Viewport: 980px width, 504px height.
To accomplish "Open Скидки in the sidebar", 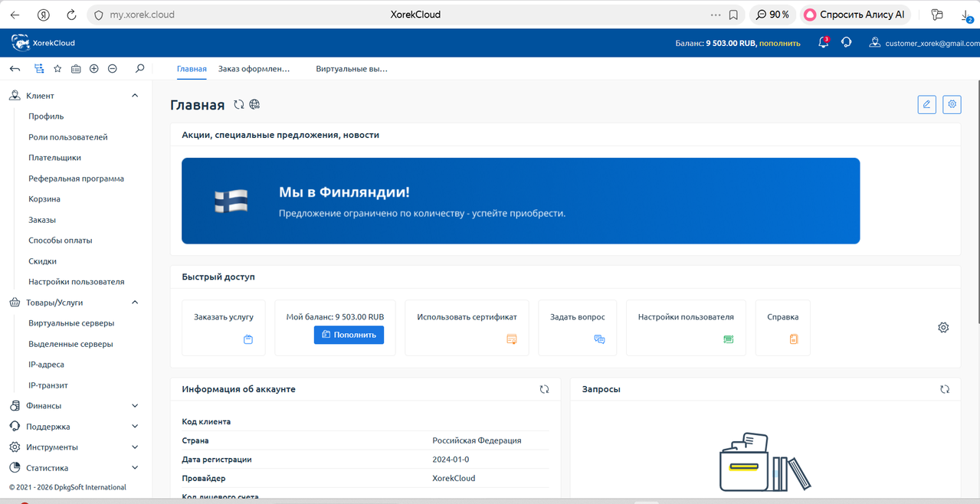I will click(x=42, y=261).
